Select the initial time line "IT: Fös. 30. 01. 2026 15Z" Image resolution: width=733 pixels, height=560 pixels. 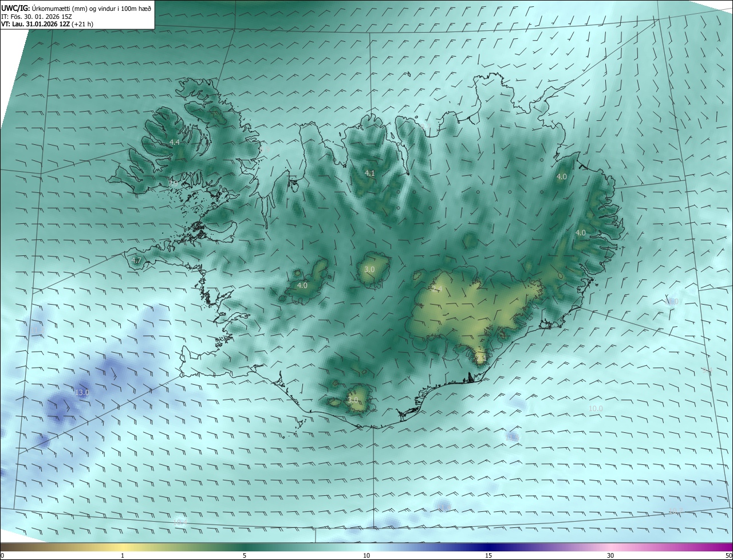38,17
